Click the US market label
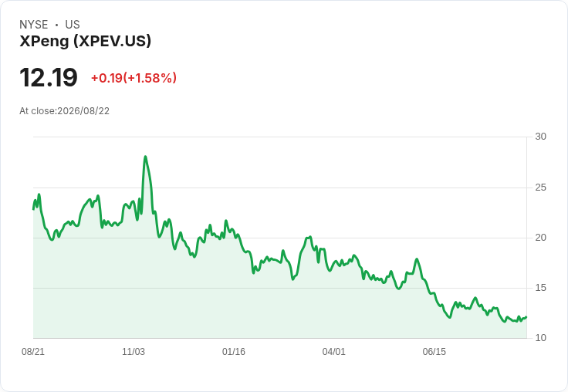This screenshot has height=392, width=568. (x=73, y=25)
